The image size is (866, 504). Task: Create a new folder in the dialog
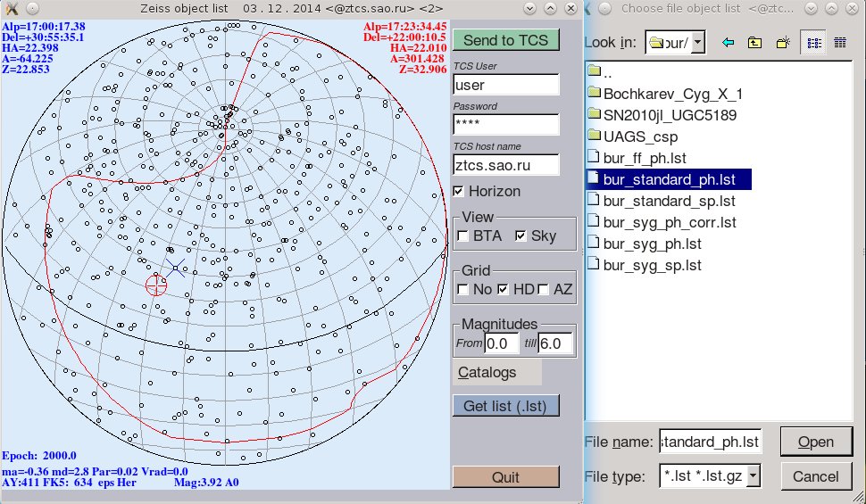783,43
